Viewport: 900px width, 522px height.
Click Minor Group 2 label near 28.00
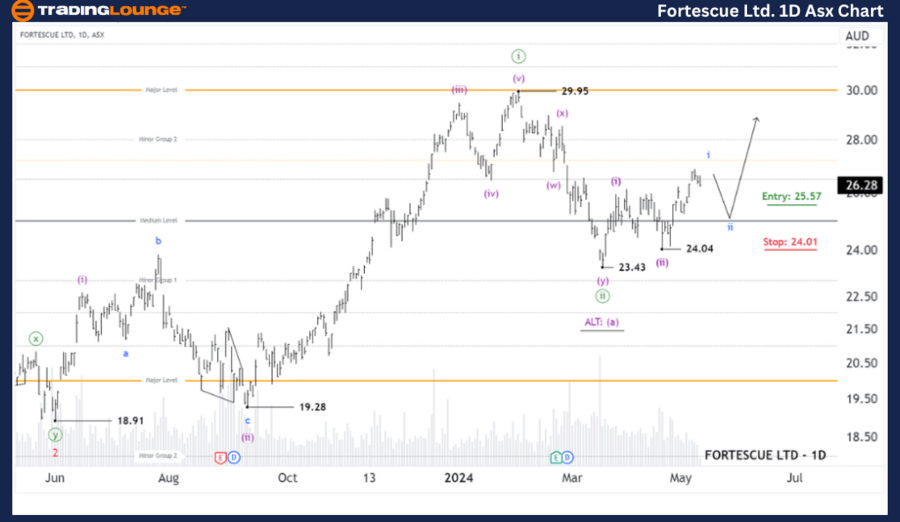coord(158,139)
